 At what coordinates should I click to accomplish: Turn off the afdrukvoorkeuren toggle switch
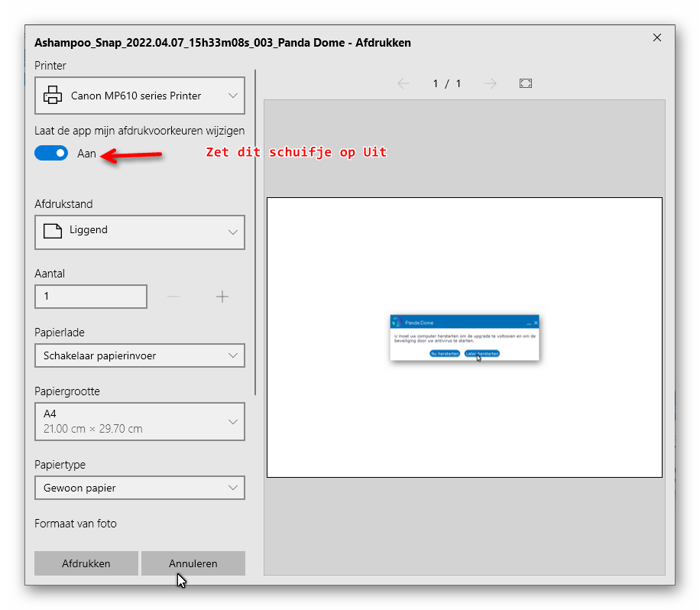click(x=51, y=154)
